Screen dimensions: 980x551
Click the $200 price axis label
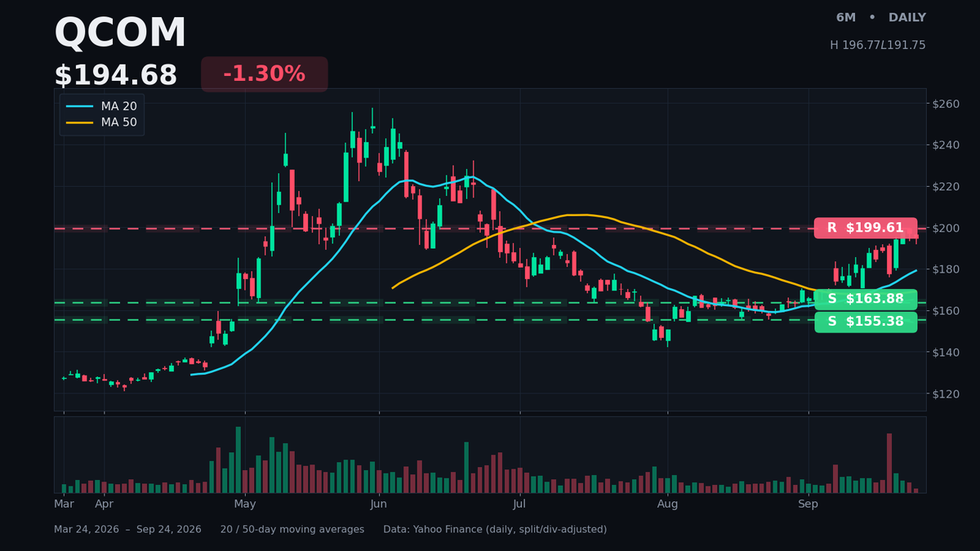[946, 228]
